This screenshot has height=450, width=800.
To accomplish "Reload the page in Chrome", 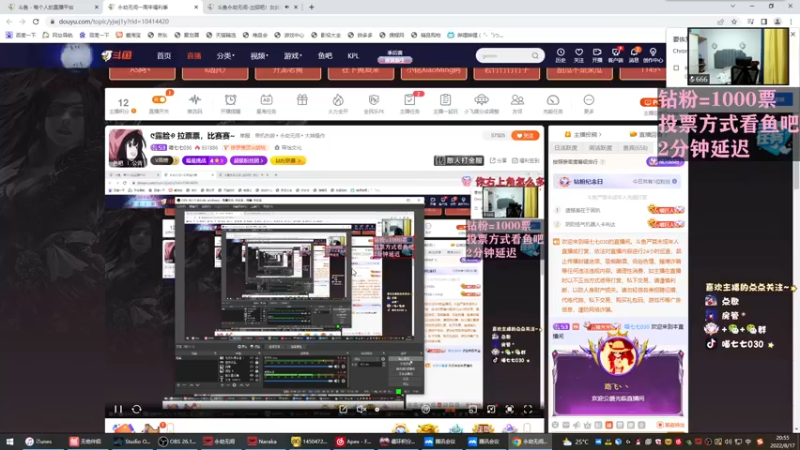I will tap(36, 21).
